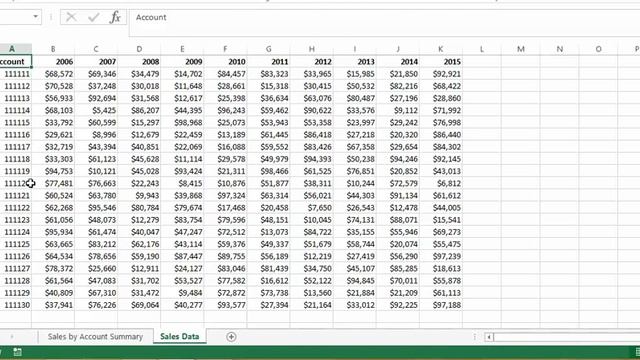Select column B header
The width and height of the screenshot is (640, 360).
(53, 49)
